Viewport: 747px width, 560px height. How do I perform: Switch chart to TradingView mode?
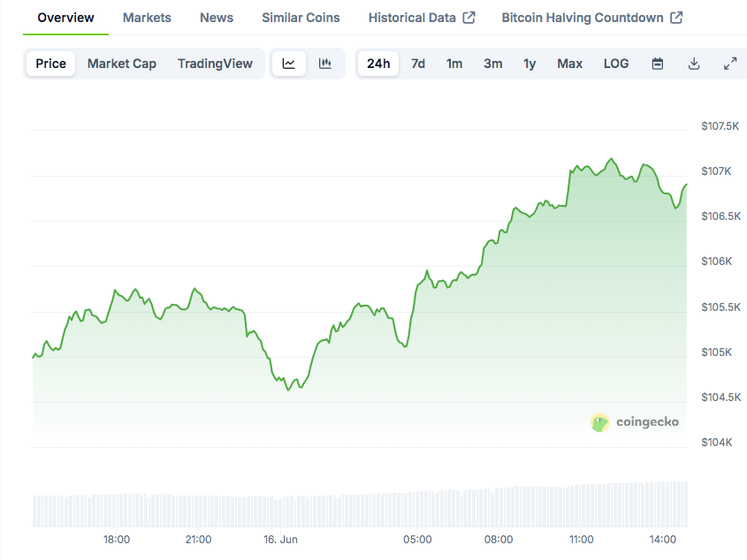[215, 64]
